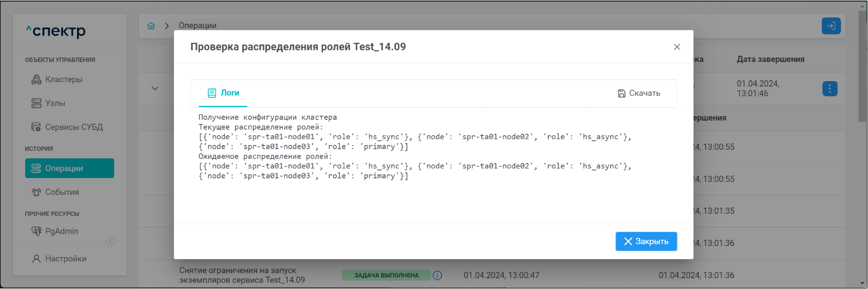The image size is (868, 289).
Task: Open the three-dot actions menu
Action: pos(831,88)
